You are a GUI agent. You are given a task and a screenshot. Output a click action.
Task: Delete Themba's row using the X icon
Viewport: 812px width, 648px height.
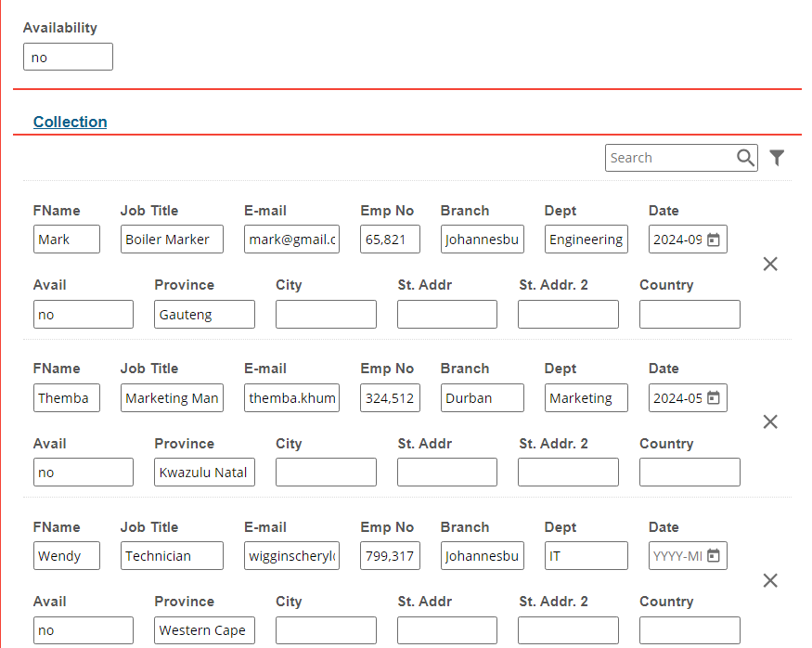[x=769, y=421]
